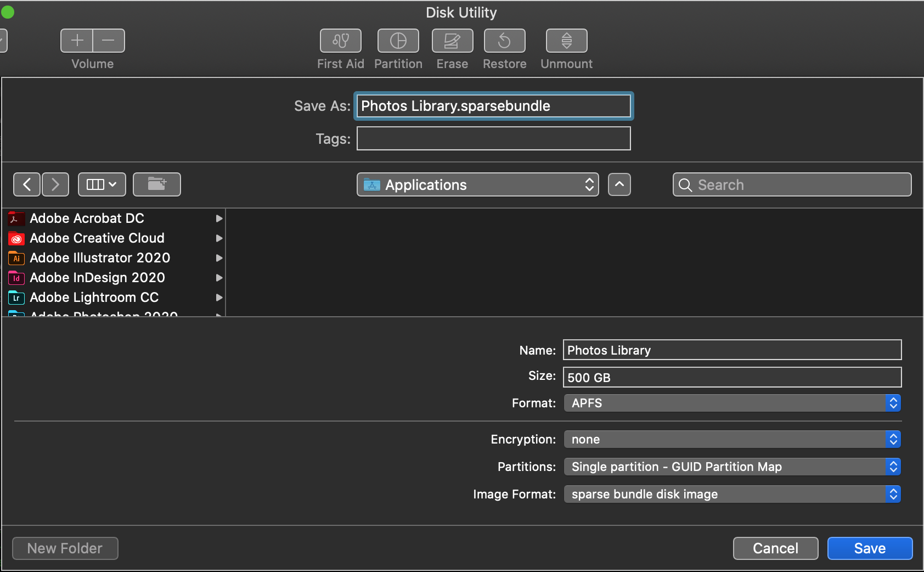Open the Format dropdown showing APFS
Viewport: 924px width, 572px height.
click(732, 403)
